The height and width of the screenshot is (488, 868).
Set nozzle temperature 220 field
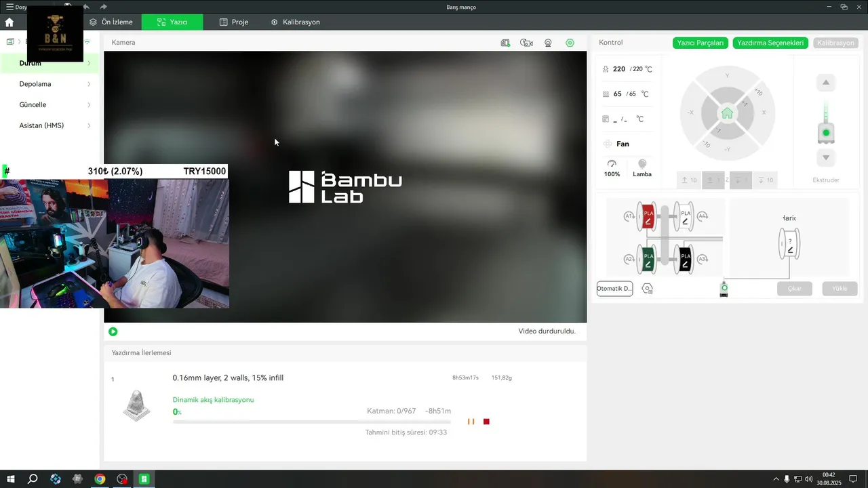tap(628, 69)
